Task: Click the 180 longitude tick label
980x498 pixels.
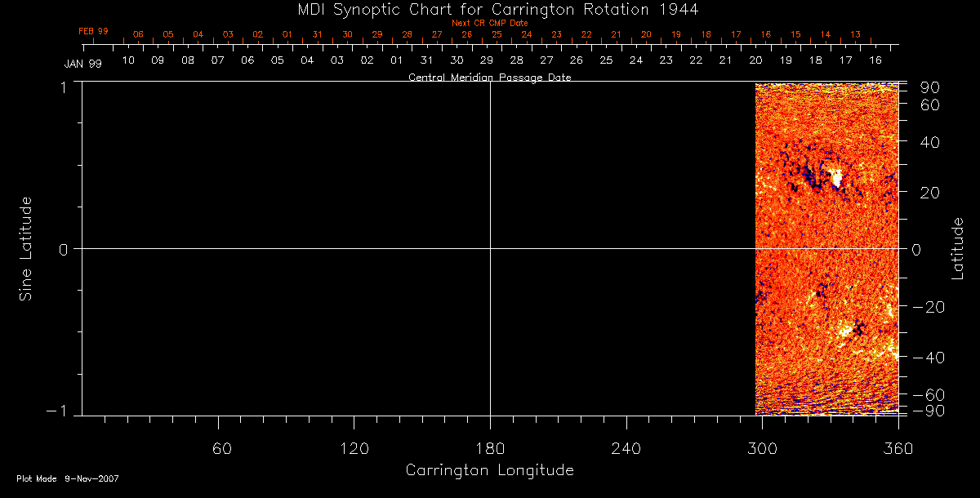Action: tap(490, 448)
